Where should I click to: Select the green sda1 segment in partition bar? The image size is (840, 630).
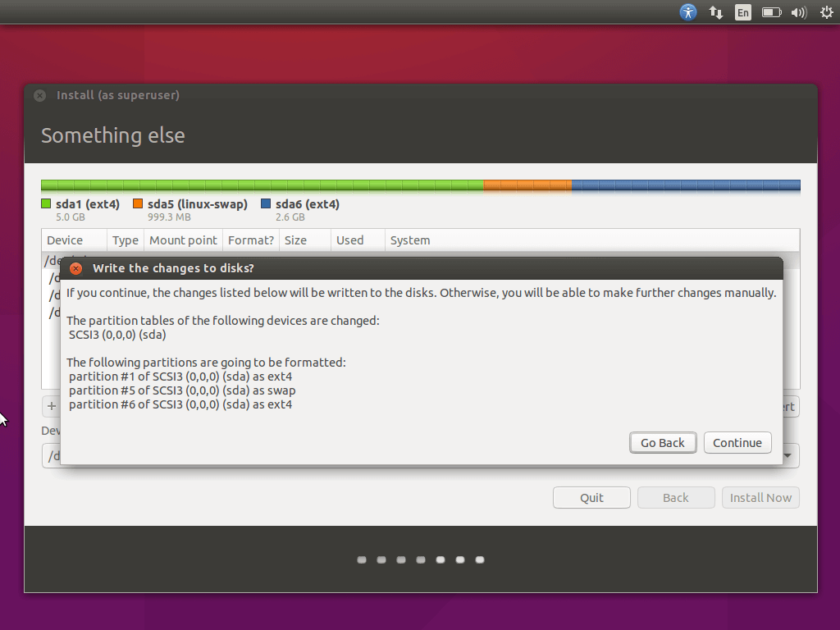tap(262, 185)
